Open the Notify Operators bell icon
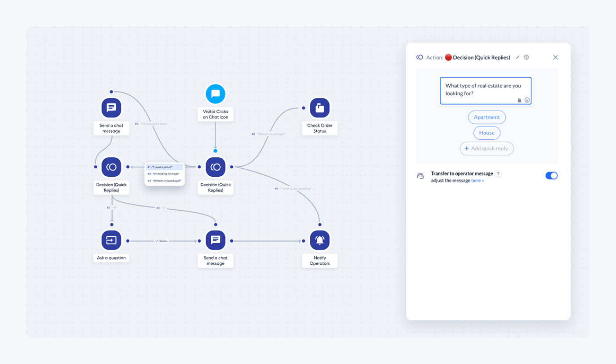Image resolution: width=616 pixels, height=364 pixels. (319, 240)
